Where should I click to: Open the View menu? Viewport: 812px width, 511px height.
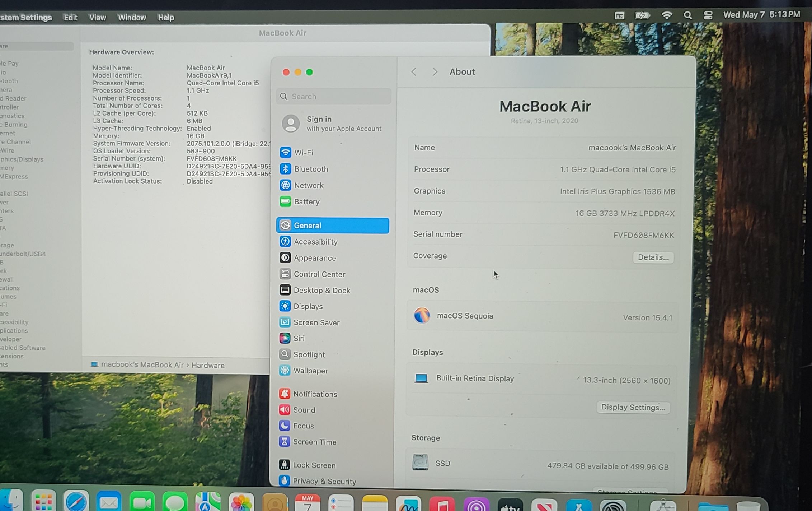pos(97,18)
